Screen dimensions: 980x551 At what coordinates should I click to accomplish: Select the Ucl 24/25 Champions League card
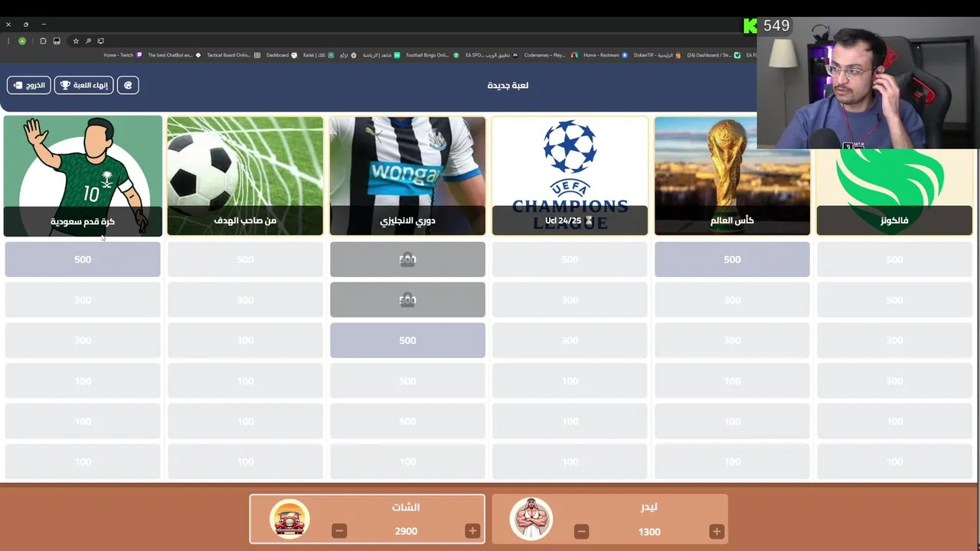[570, 176]
